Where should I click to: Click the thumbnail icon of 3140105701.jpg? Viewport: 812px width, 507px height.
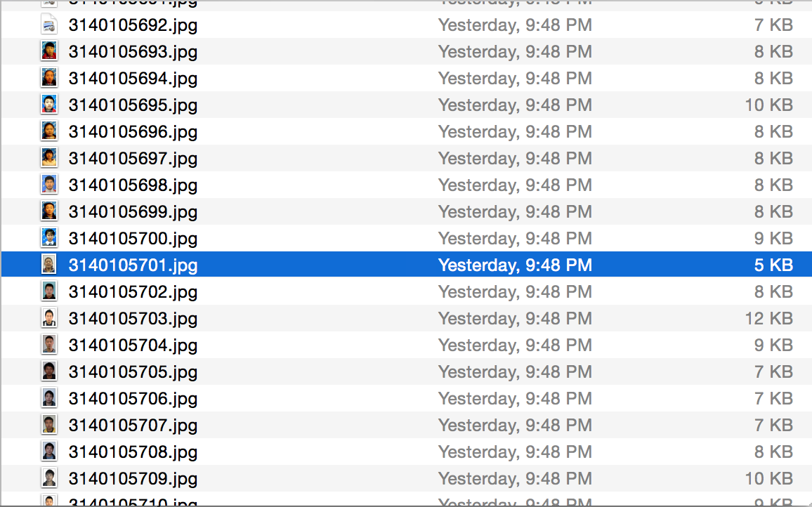(49, 265)
